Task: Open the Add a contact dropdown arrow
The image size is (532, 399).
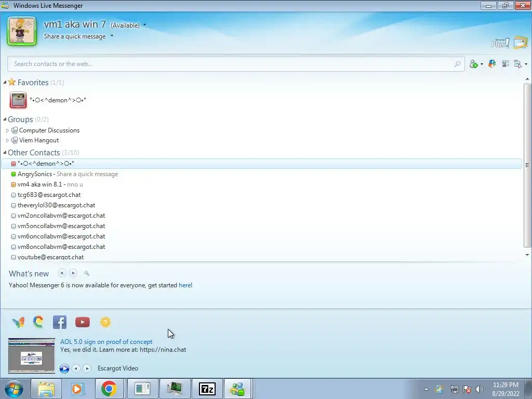Action: click(482, 64)
